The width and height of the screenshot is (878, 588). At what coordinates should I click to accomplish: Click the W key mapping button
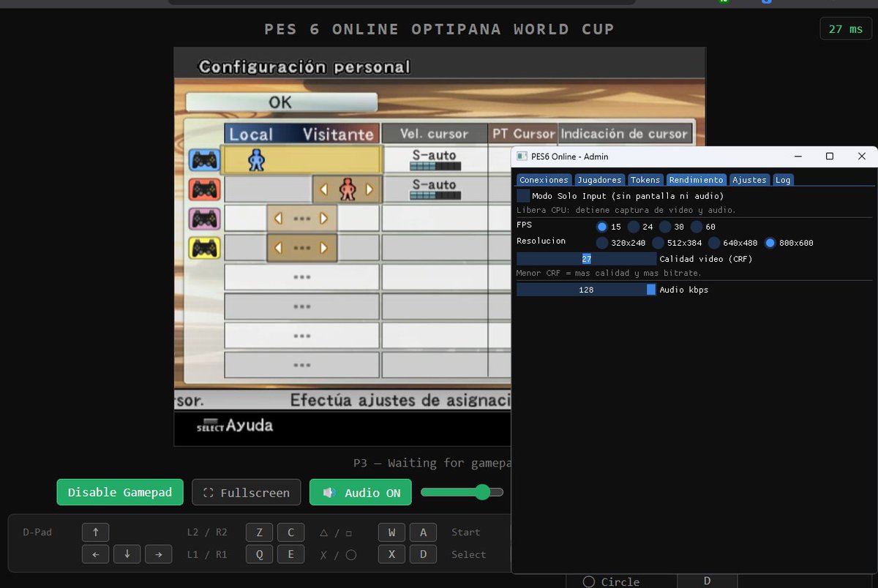(392, 532)
